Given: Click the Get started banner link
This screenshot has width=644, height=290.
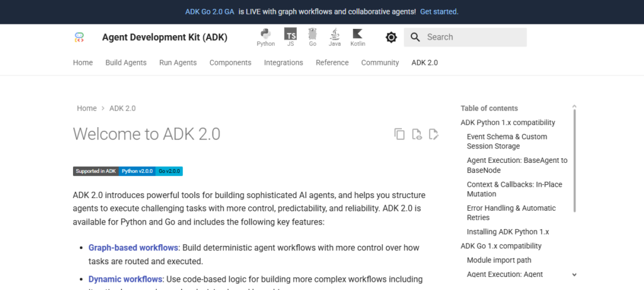Looking at the screenshot, I should pyautogui.click(x=439, y=11).
